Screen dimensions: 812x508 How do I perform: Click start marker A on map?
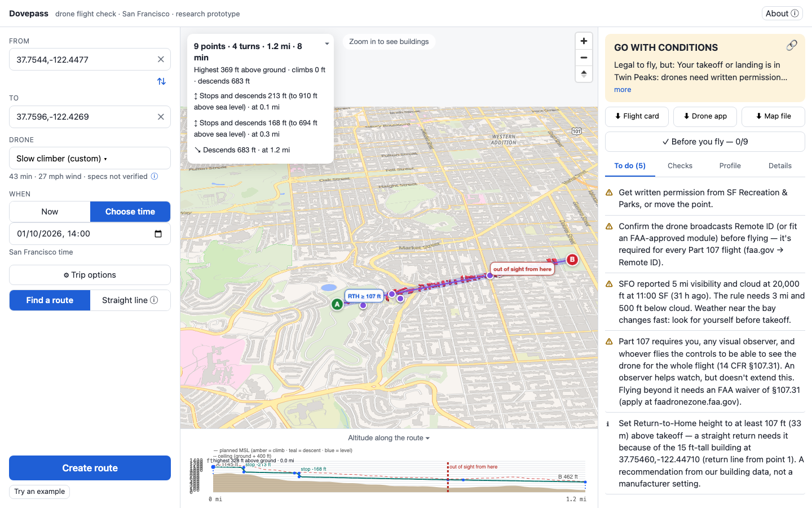click(337, 304)
